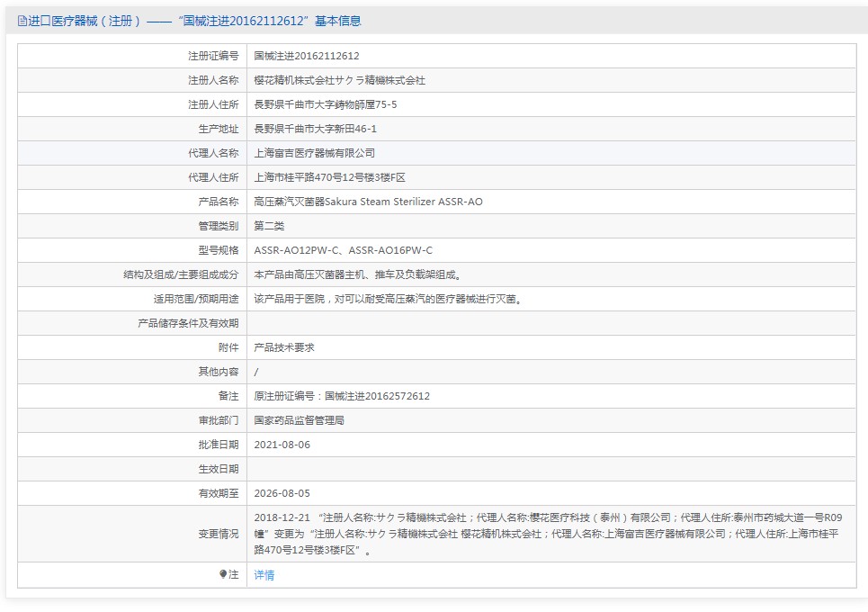Image resolution: width=868 pixels, height=612 pixels.
Task: Select management class 第二类
Action: 269,226
